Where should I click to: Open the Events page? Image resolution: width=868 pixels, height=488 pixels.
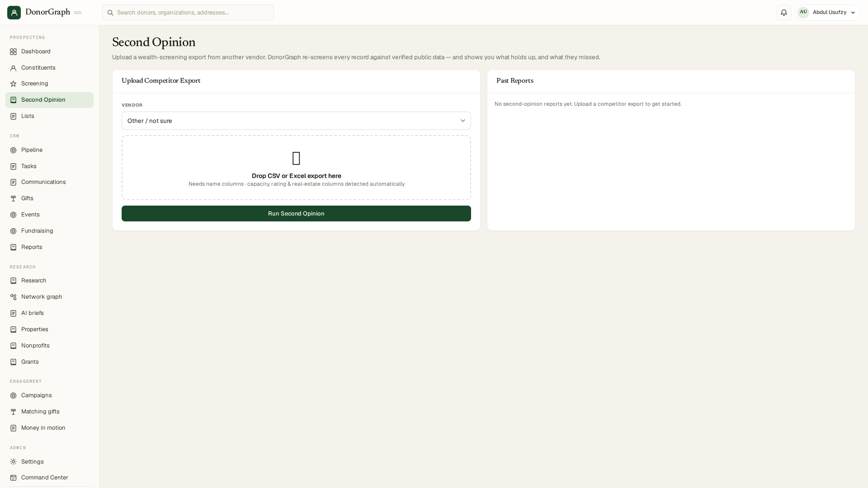[49, 215]
